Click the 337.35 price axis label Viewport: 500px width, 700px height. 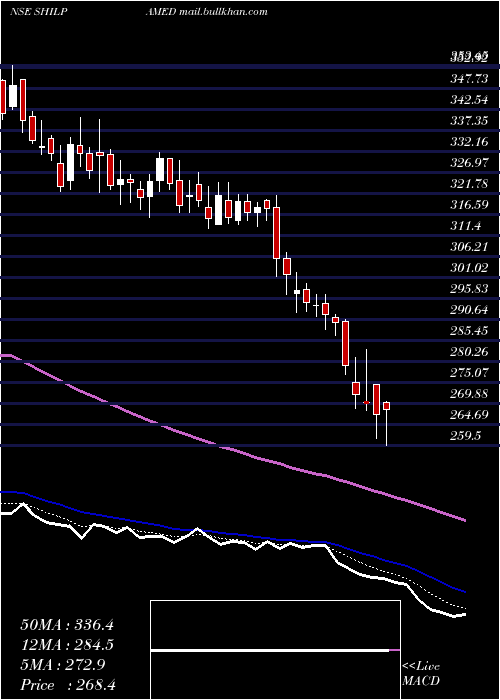469,121
